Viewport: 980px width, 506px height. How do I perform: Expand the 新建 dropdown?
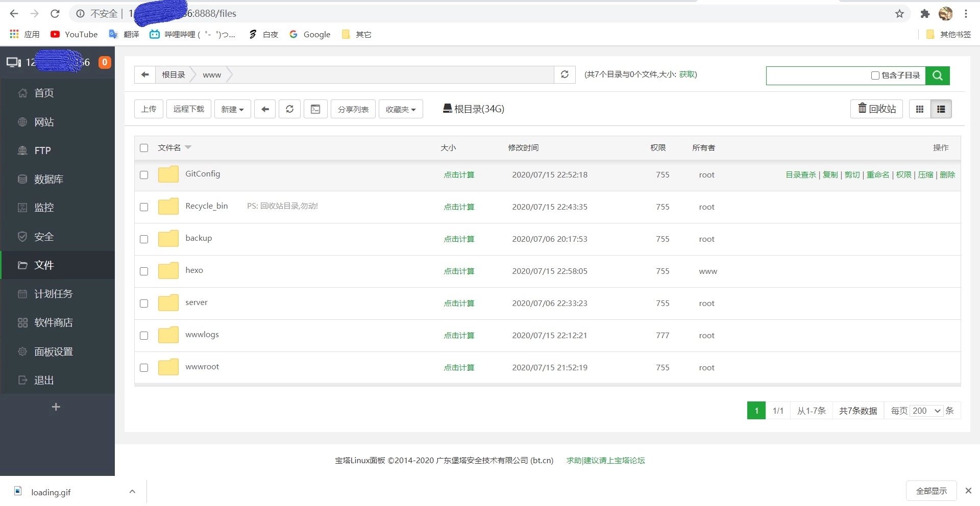point(232,109)
